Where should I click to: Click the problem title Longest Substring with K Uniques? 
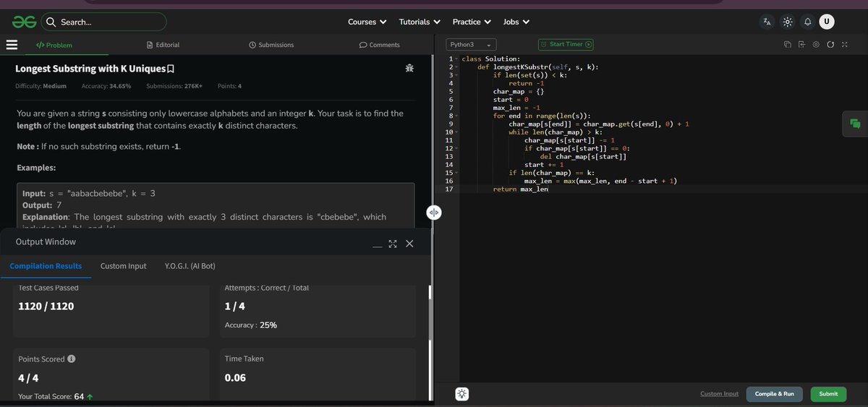coord(90,69)
